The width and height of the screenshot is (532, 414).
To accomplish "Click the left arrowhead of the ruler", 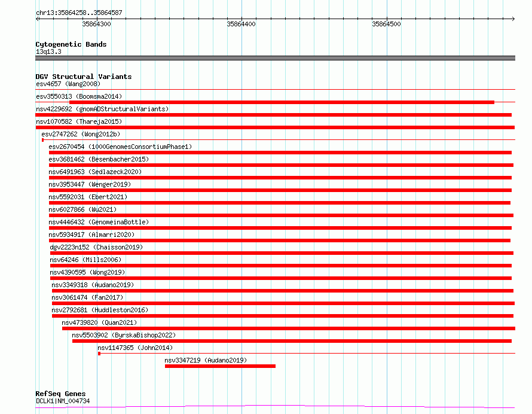I will pyautogui.click(x=37, y=19).
